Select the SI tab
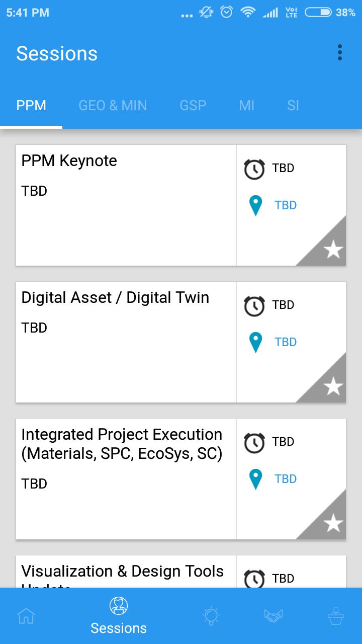 click(293, 105)
